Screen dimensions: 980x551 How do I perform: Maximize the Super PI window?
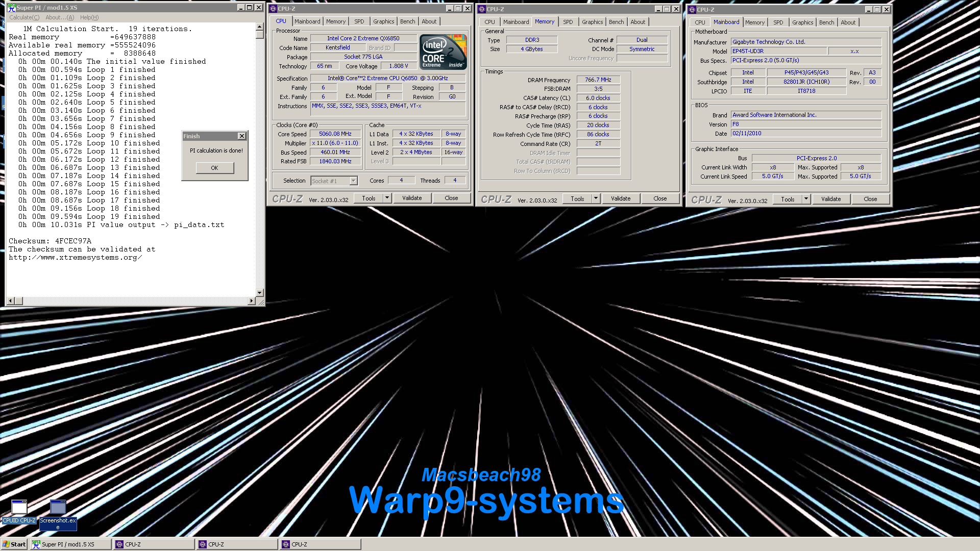coord(250,8)
